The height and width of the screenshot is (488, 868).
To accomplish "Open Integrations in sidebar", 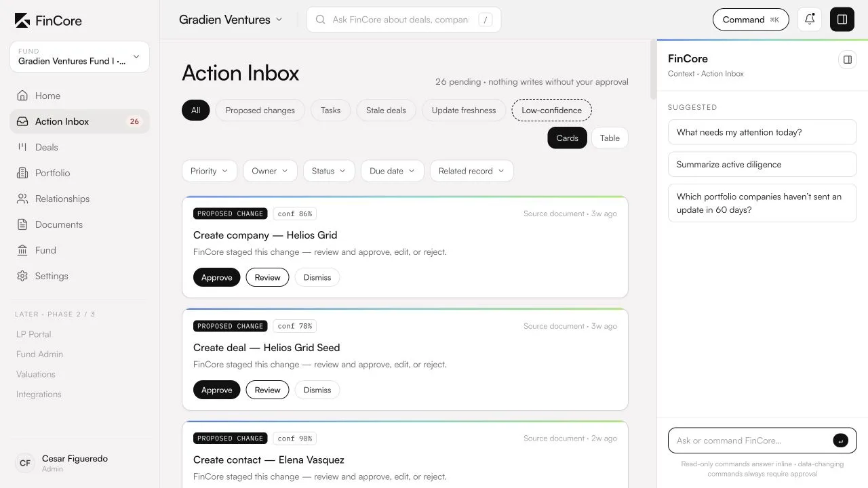I will 39,394.
